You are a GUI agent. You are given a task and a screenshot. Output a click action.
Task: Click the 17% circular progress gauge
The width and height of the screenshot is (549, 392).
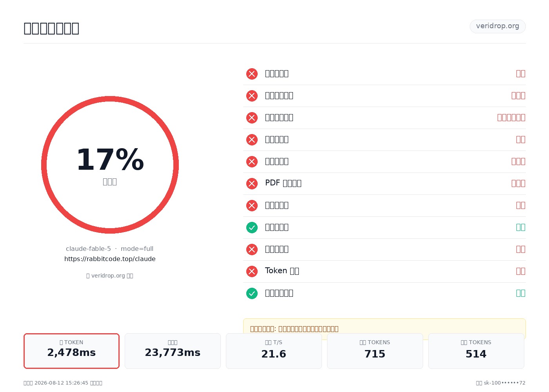tap(110, 165)
